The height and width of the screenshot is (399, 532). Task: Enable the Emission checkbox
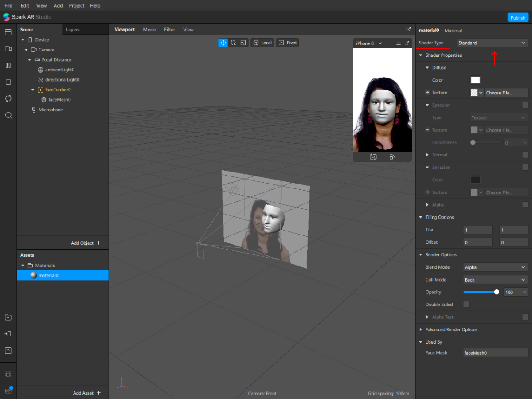pyautogui.click(x=525, y=167)
